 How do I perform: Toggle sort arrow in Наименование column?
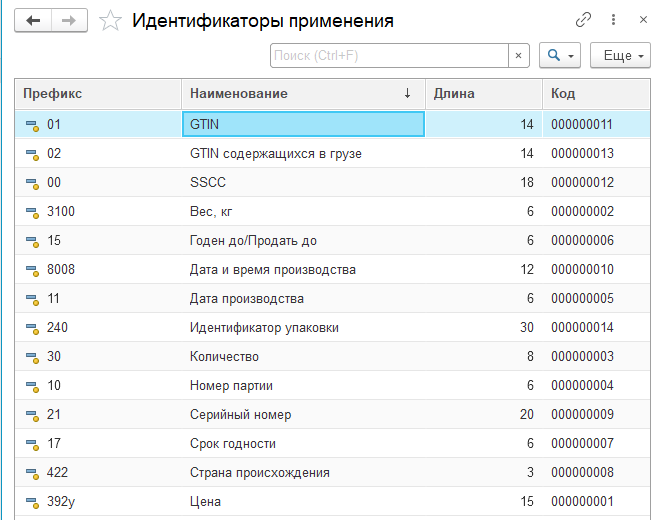pos(407,94)
